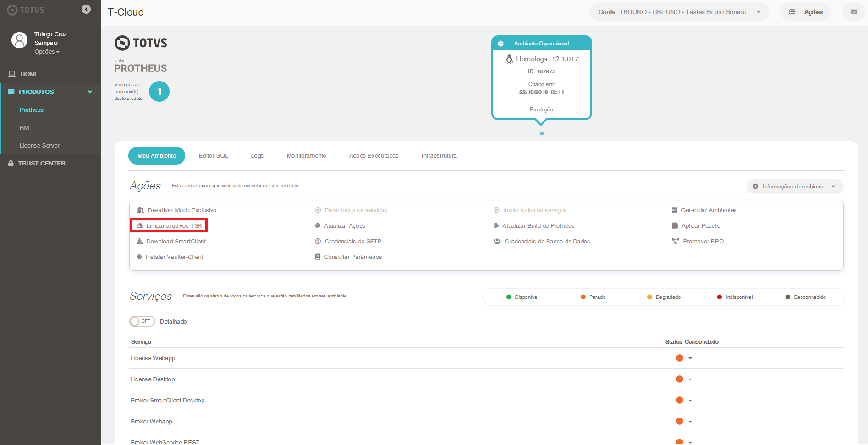Click the Limpar arquivos TSK eraser icon
The image size is (868, 445).
click(140, 226)
